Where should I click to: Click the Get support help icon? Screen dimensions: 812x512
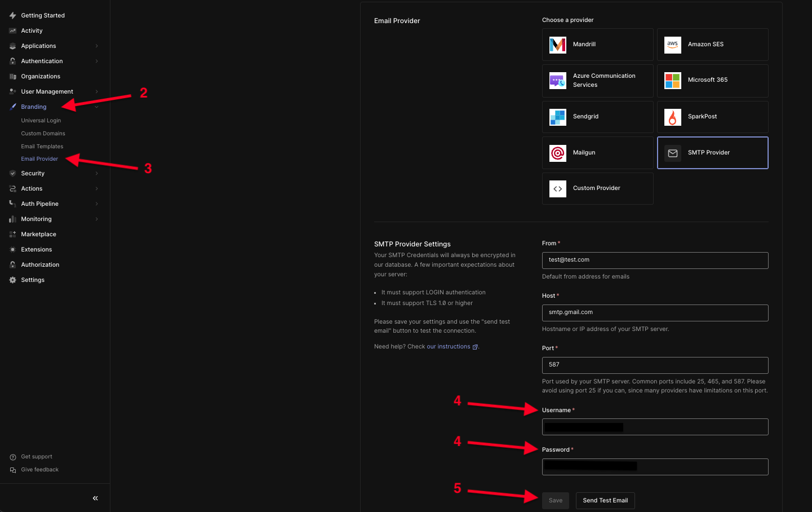point(13,457)
